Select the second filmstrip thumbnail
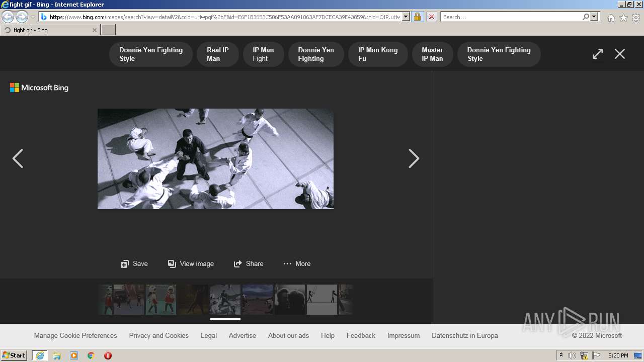644x362 pixels. (x=129, y=300)
